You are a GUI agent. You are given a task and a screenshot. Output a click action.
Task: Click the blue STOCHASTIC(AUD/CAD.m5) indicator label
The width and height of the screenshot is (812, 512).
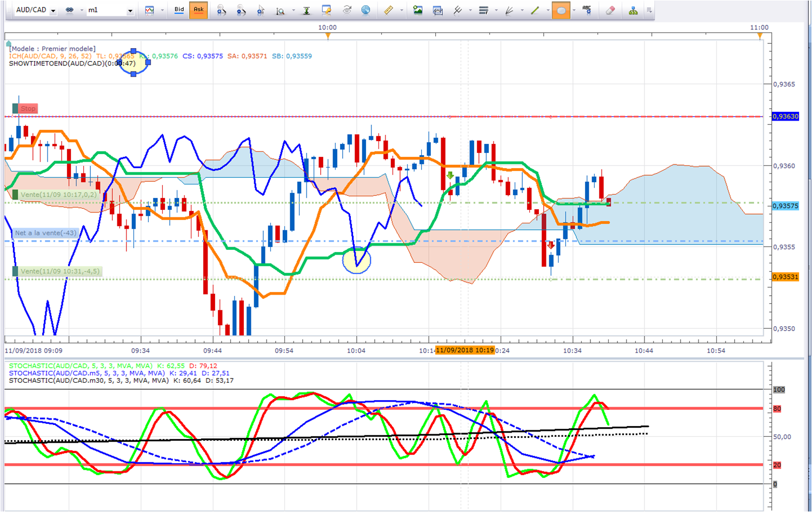(x=87, y=373)
